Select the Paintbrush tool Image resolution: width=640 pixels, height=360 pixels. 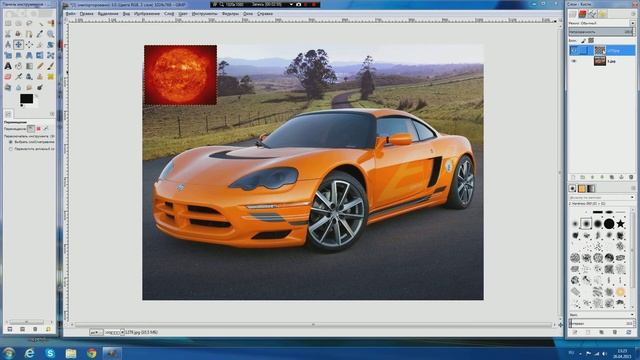coord(50,66)
